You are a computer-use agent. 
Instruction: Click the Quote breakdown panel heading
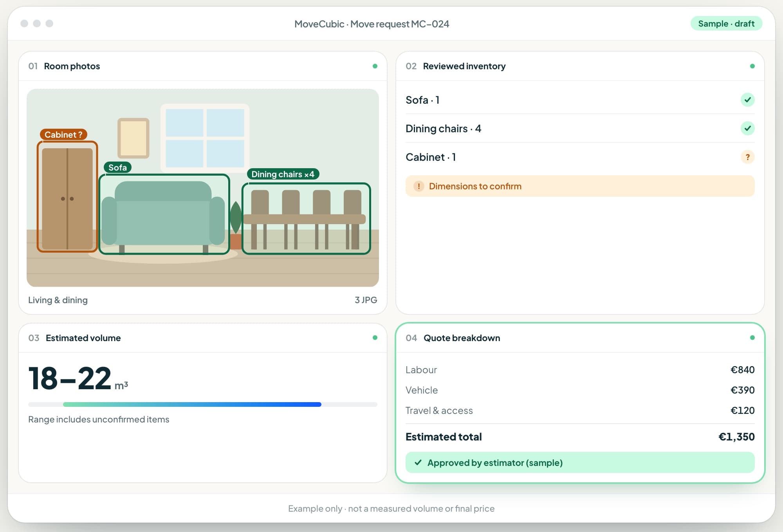pos(462,338)
